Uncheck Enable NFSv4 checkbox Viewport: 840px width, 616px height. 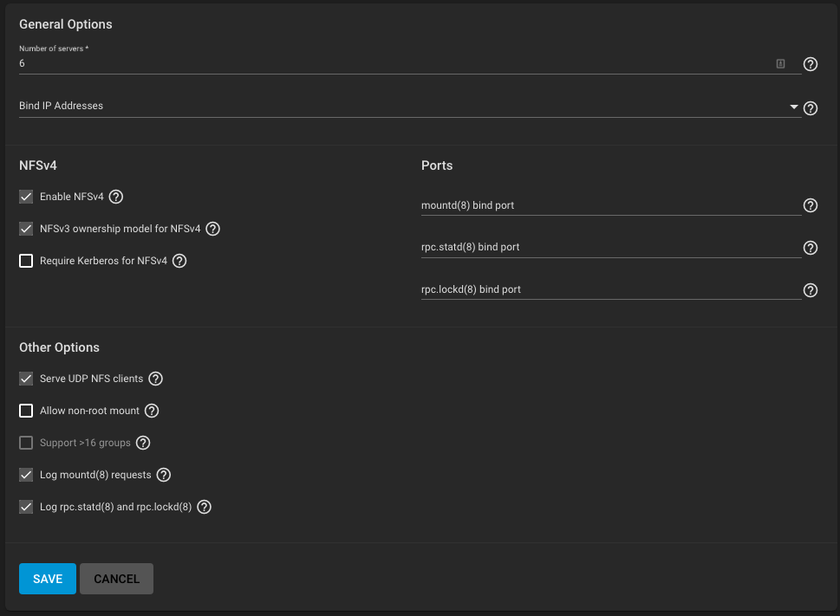[26, 197]
